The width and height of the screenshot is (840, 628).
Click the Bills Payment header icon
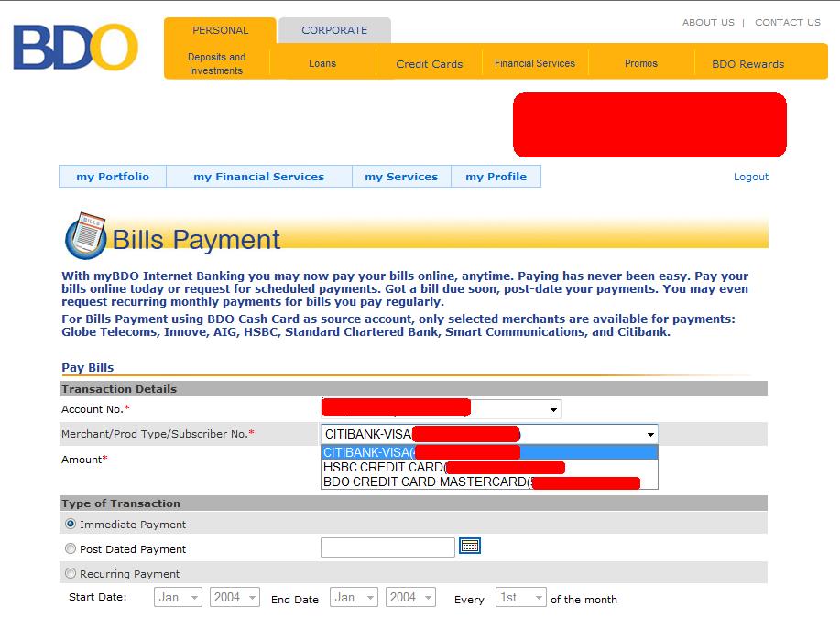click(86, 235)
